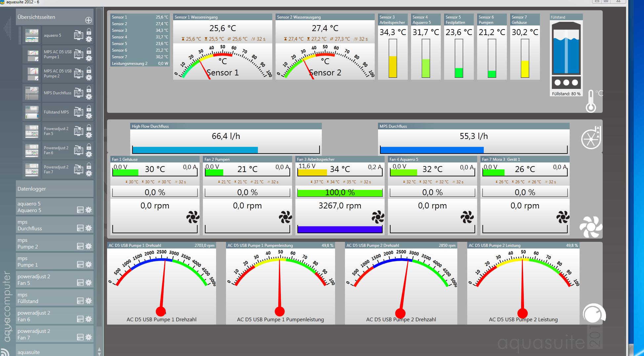The image size is (644, 356).
Task: Click the desktop-mode icon for aquaero 5 page
Action: point(78,35)
